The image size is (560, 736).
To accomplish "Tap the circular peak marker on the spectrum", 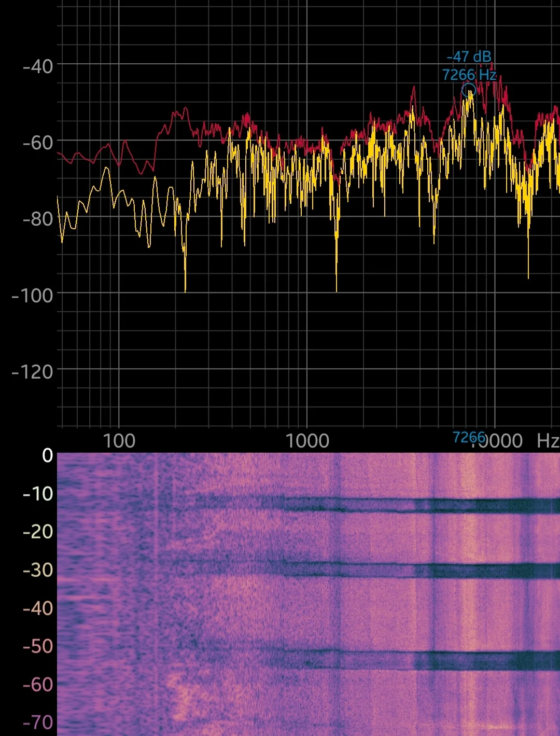I will click(469, 90).
